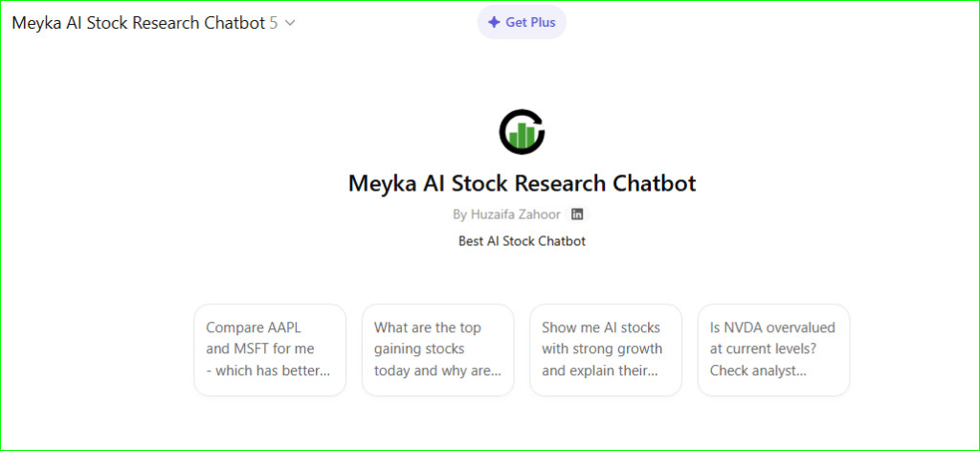
Task: Click the model version number 5 in the header
Action: pyautogui.click(x=274, y=23)
